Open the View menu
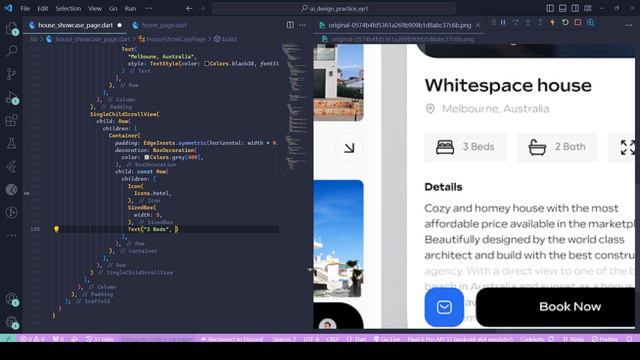The width and height of the screenshot is (640, 360). tap(95, 8)
